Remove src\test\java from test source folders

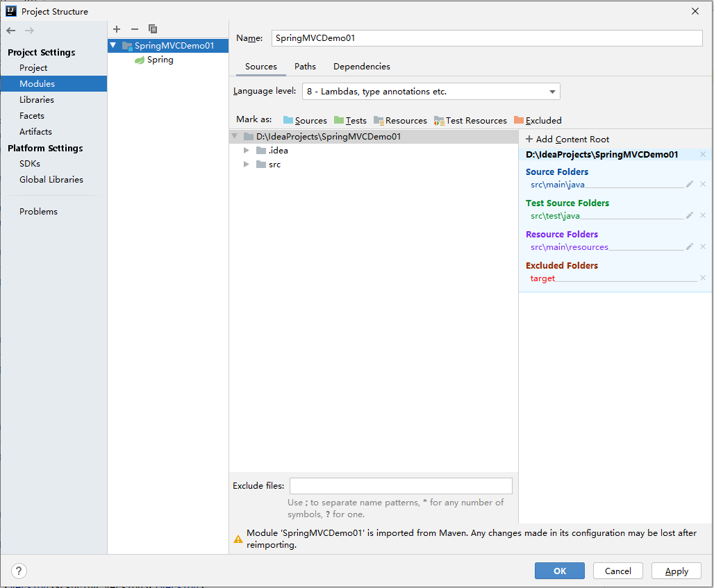click(703, 216)
